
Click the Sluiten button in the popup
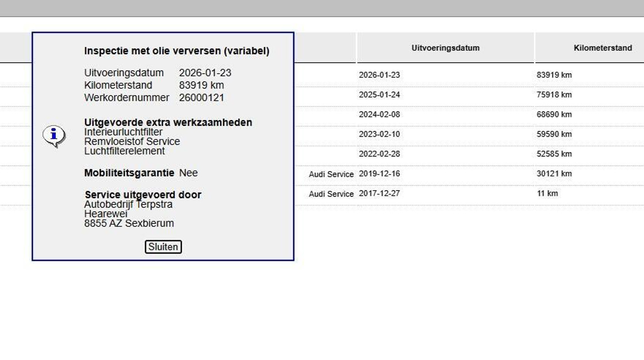tap(163, 247)
